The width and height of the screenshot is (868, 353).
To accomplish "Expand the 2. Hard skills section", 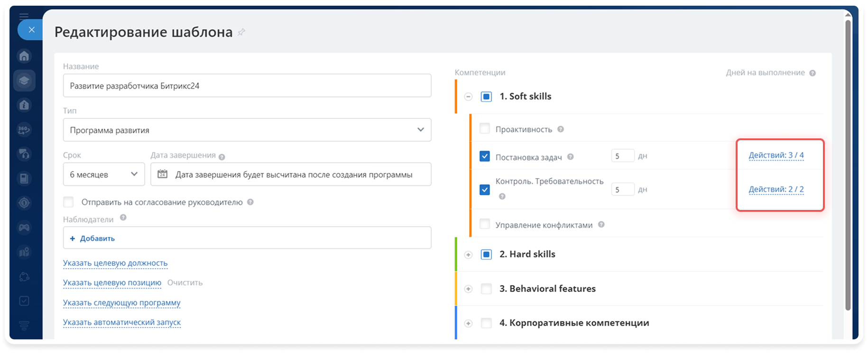I will [x=468, y=254].
